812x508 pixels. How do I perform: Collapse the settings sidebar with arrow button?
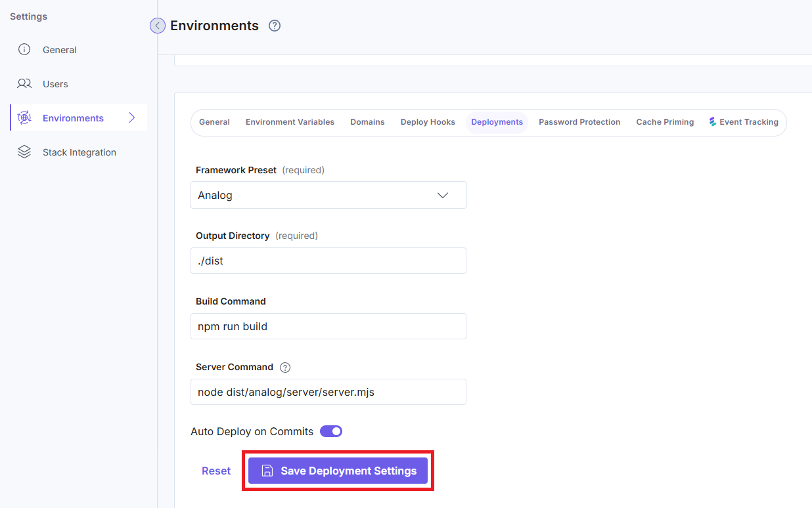[157, 26]
